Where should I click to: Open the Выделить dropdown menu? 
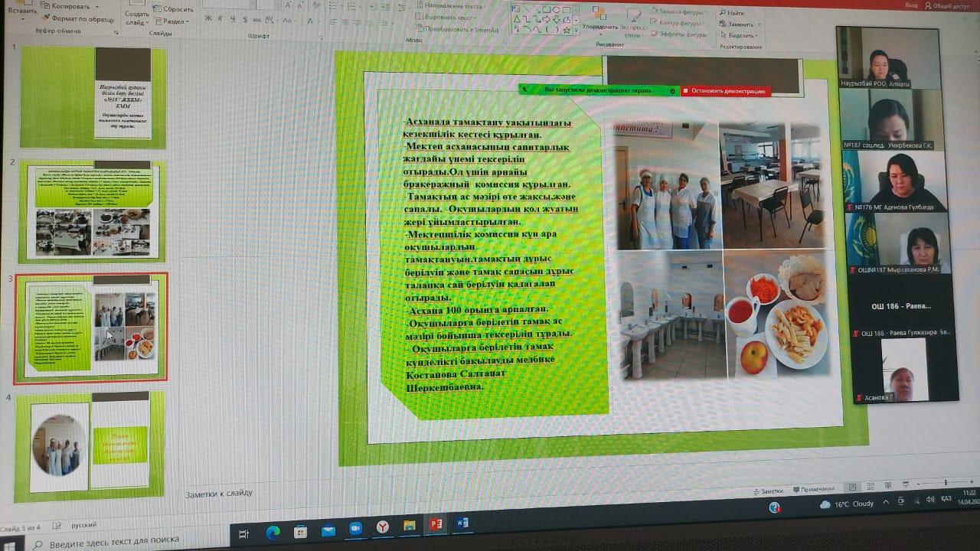[741, 35]
